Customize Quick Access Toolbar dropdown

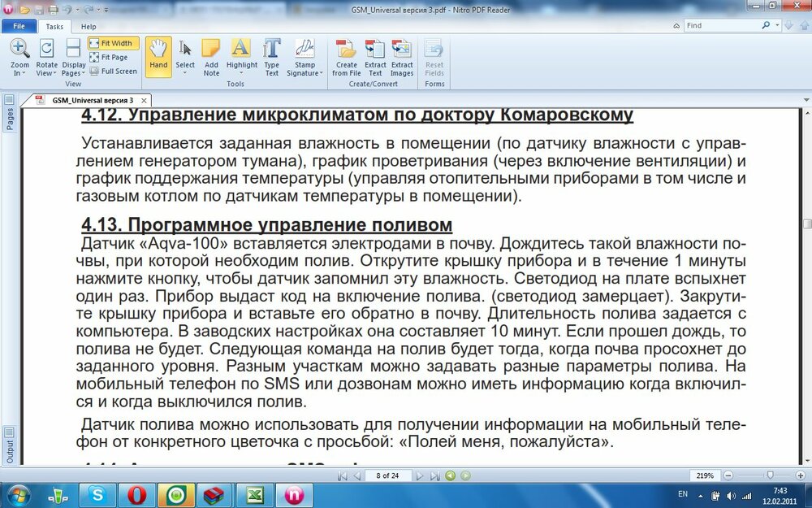click(x=106, y=9)
